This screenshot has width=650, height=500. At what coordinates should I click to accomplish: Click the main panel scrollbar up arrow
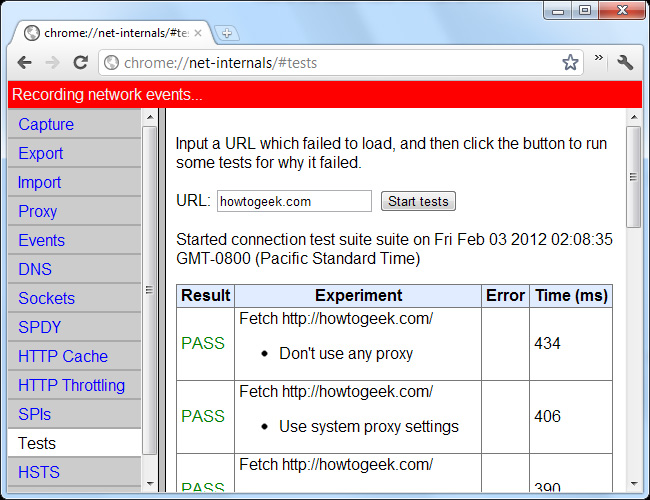click(634, 117)
